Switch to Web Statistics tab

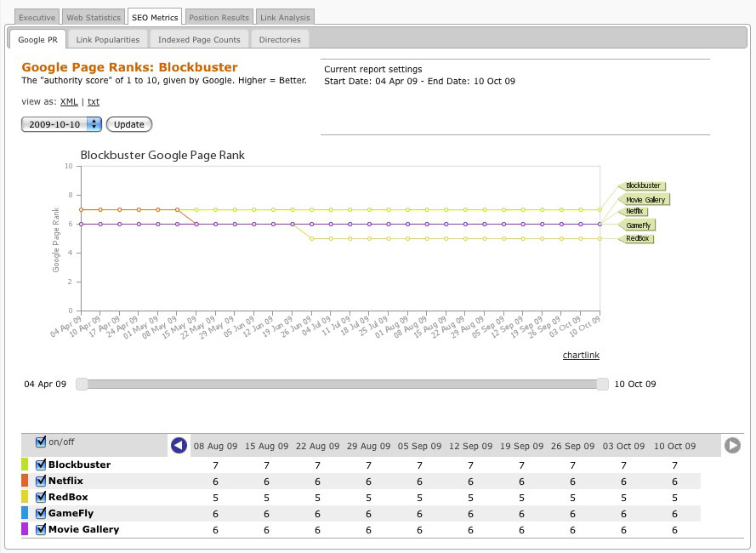pyautogui.click(x=94, y=17)
